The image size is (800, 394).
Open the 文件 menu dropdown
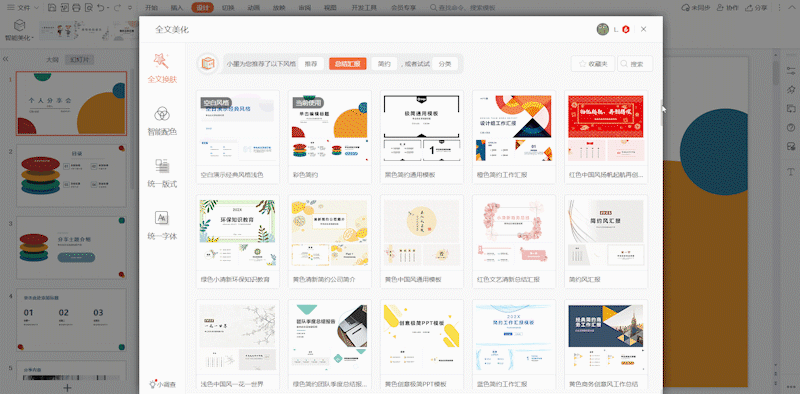(23, 8)
